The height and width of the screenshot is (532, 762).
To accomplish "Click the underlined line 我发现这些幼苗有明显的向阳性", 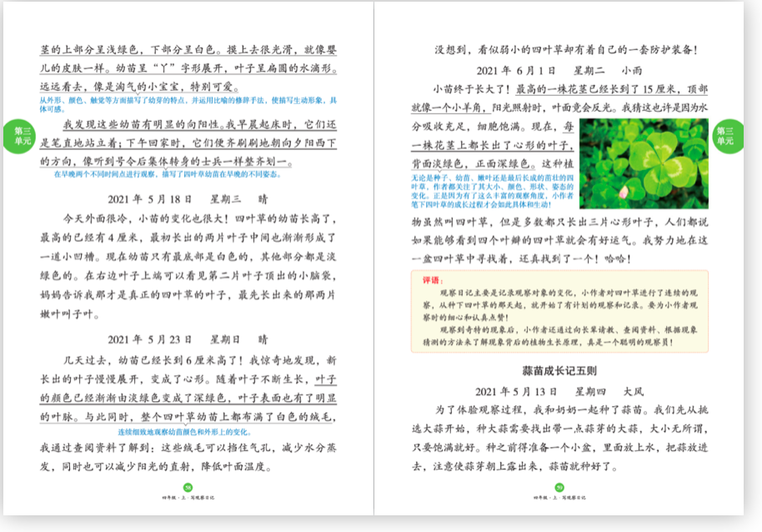I will (200, 124).
